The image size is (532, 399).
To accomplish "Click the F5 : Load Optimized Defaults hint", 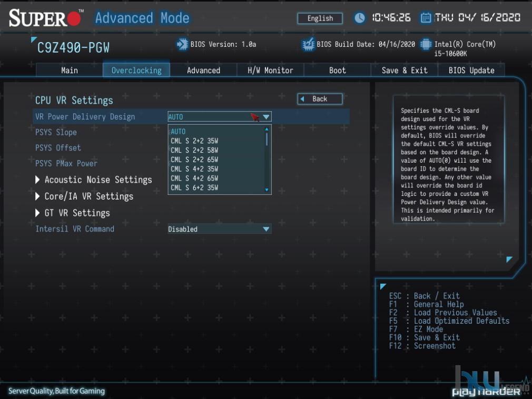I will (449, 321).
